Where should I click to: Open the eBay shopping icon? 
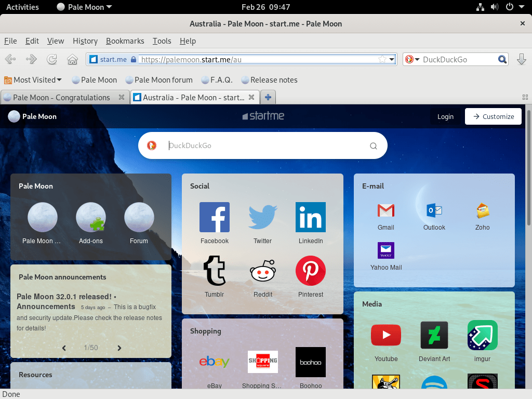[x=215, y=362]
